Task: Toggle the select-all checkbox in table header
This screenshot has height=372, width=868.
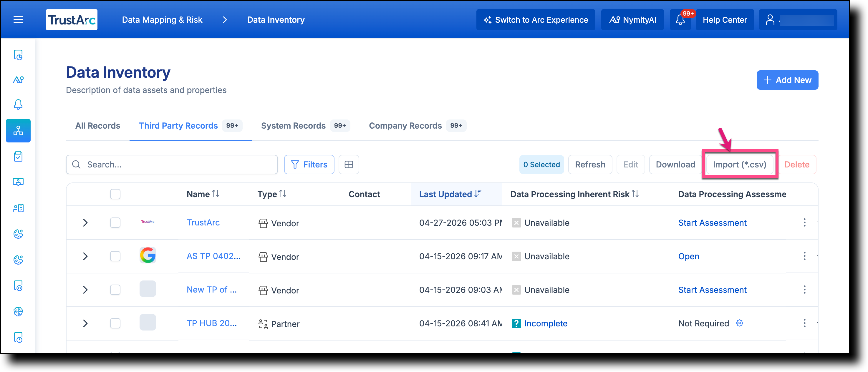Action: click(115, 195)
